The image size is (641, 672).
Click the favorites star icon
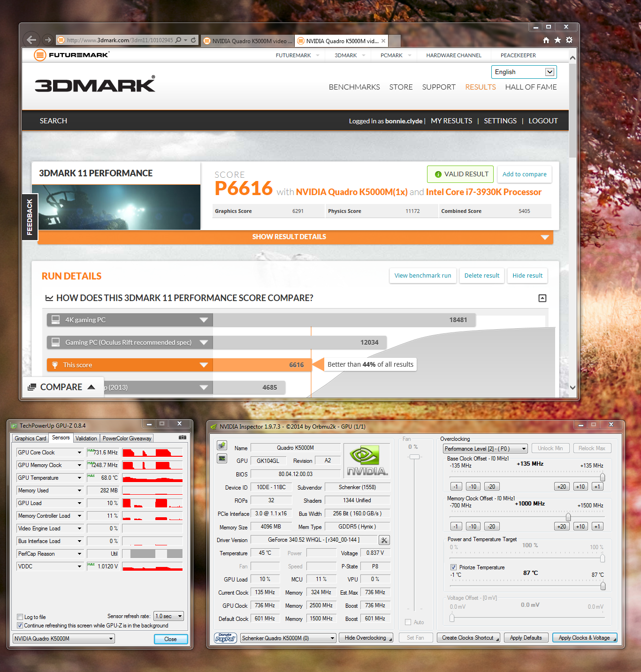tap(557, 40)
